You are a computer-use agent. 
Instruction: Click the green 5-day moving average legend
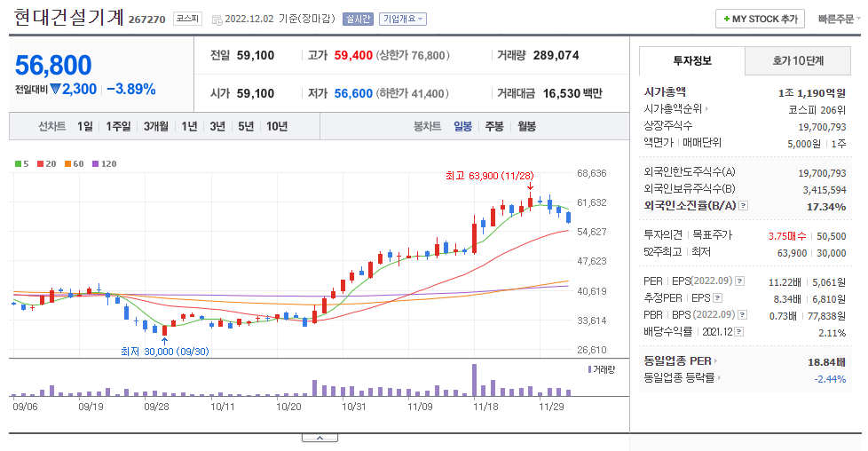coord(21,164)
